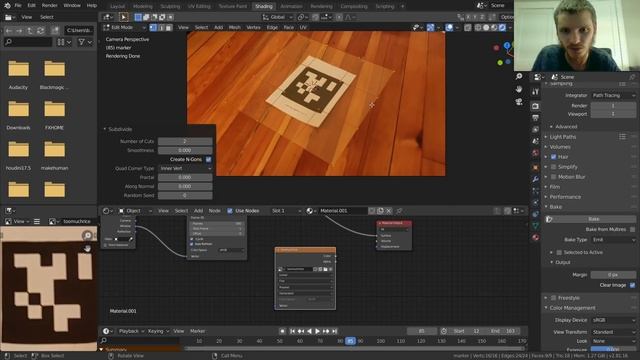Open the Output properties tab icon

(x=536, y=118)
